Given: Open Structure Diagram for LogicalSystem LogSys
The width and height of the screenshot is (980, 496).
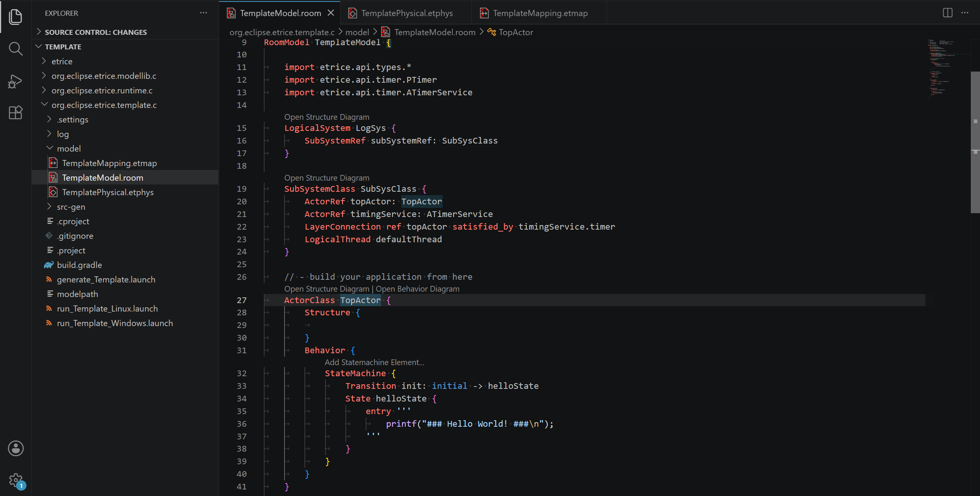Looking at the screenshot, I should coord(327,117).
